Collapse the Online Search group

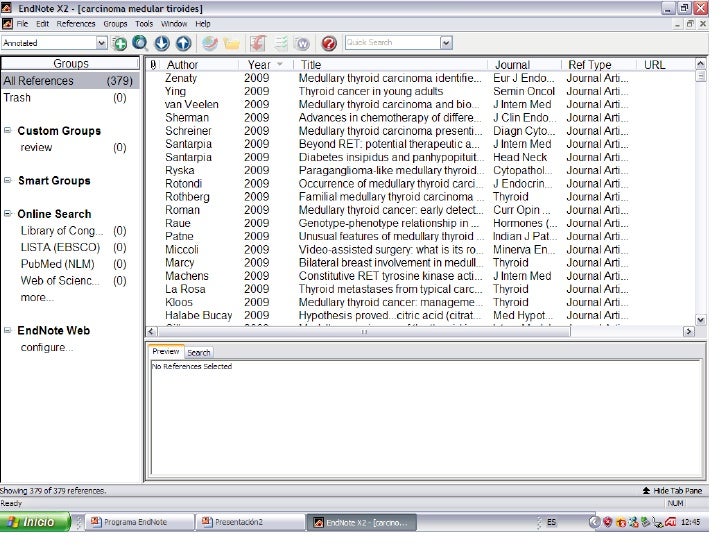[x=8, y=214]
